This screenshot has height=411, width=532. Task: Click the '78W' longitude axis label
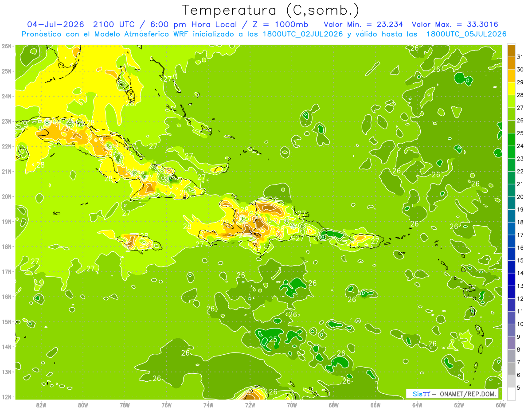[x=125, y=404]
